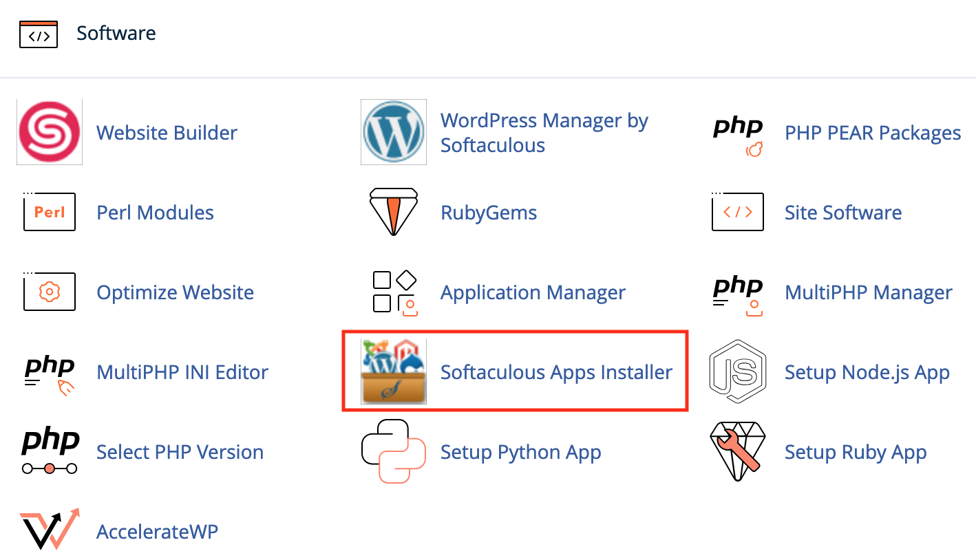Click the PHP PEAR Packages icon
The width and height of the screenshot is (976, 560).
[738, 134]
